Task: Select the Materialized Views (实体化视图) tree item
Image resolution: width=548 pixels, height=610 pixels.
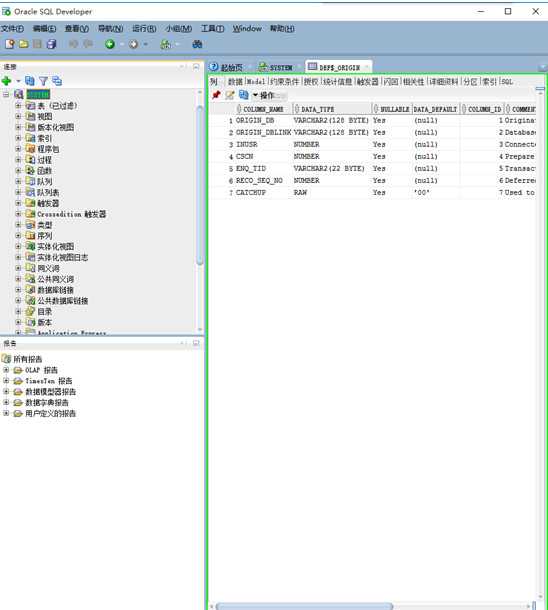Action: pyautogui.click(x=56, y=247)
